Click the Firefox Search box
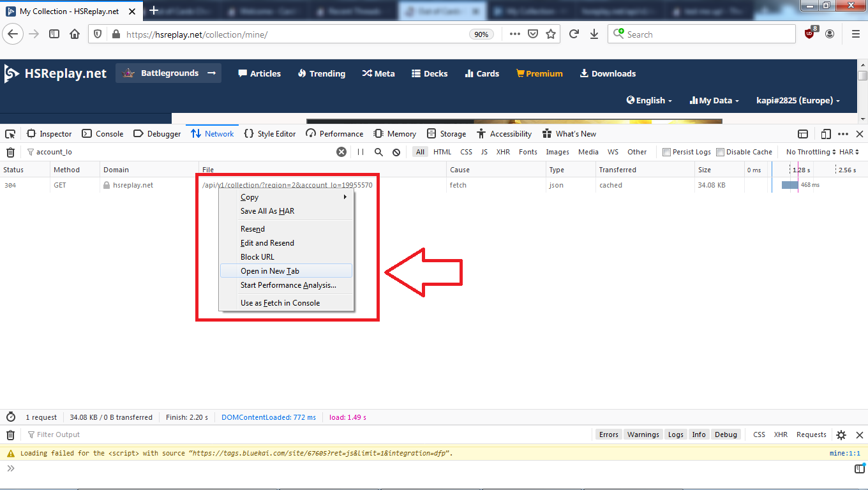 [701, 34]
